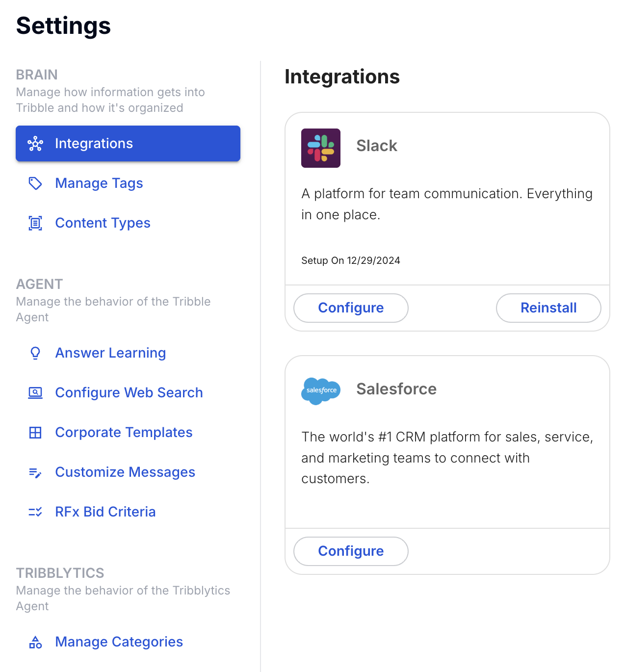Click the Settings page heading
Viewport: 625px width, 672px height.
(63, 26)
